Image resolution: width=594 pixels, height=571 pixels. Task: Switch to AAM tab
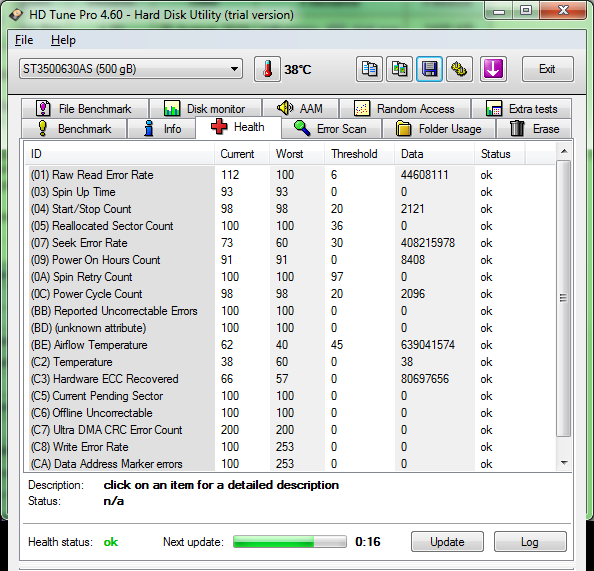coord(300,108)
